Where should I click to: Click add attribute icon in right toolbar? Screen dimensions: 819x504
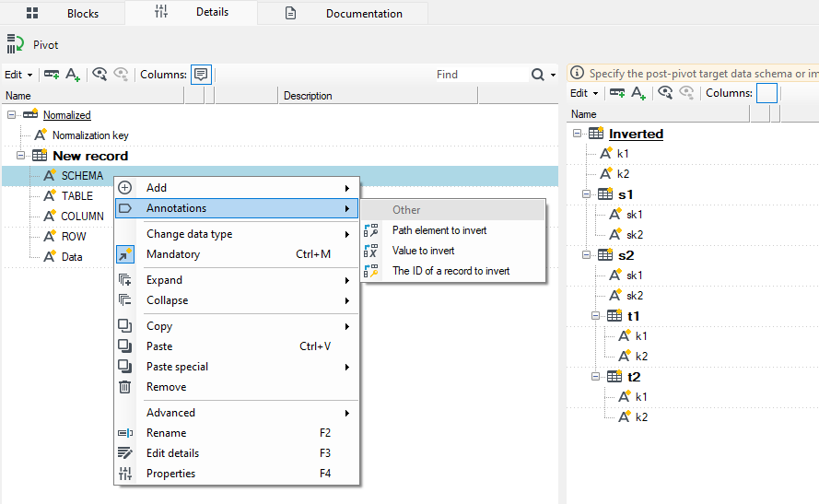(638, 93)
